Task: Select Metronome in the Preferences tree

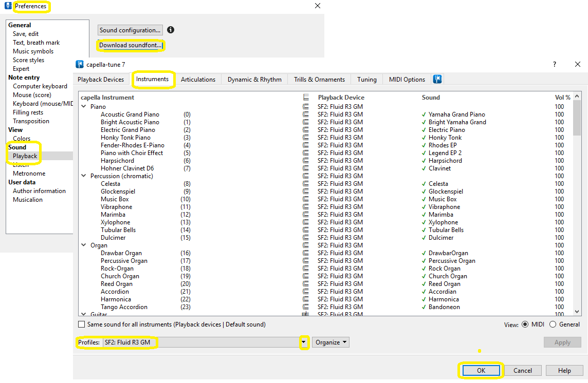Action: coord(29,174)
